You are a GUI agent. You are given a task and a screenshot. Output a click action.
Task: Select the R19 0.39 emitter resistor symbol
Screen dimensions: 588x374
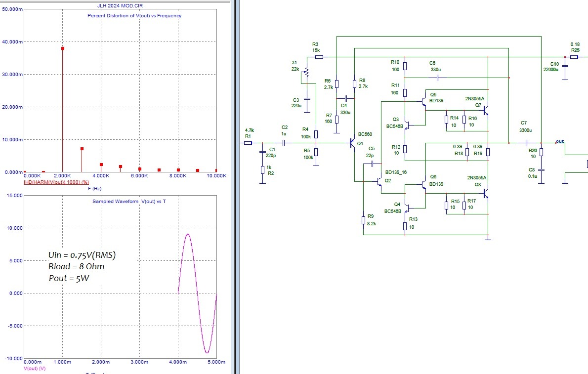coord(488,152)
